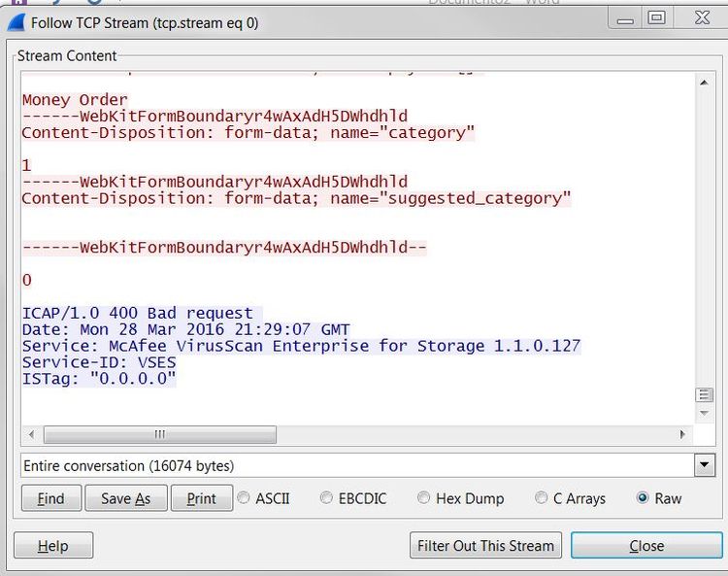728x576 pixels.
Task: Click the horizontal scrollbar thumb
Action: tap(160, 435)
